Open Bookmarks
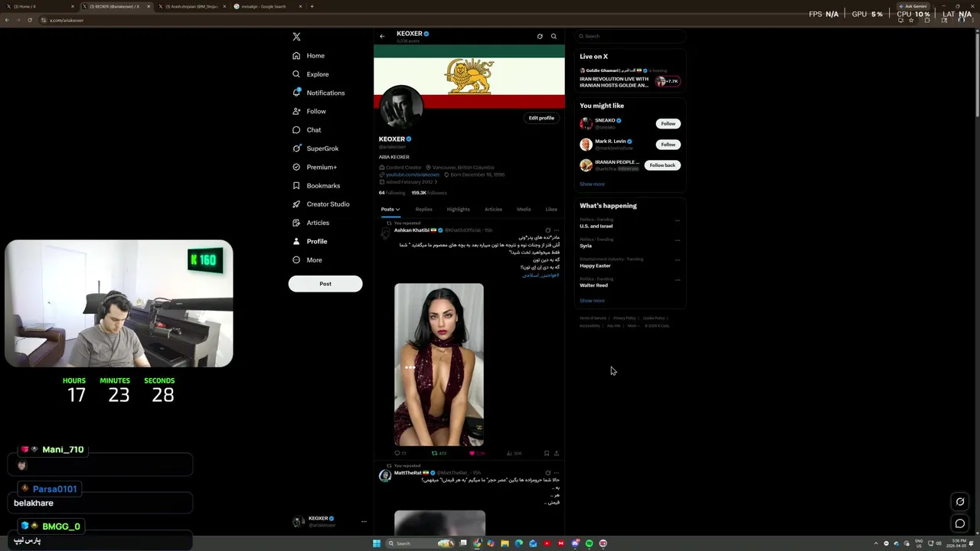980x551 pixels. point(316,186)
